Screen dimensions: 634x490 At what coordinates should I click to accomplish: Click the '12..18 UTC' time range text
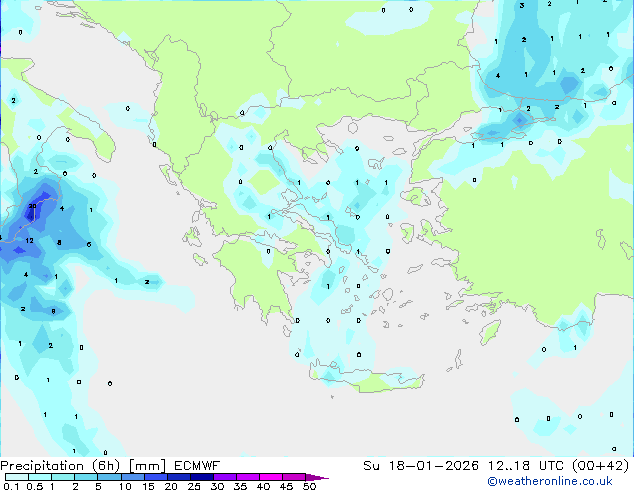coord(526,466)
